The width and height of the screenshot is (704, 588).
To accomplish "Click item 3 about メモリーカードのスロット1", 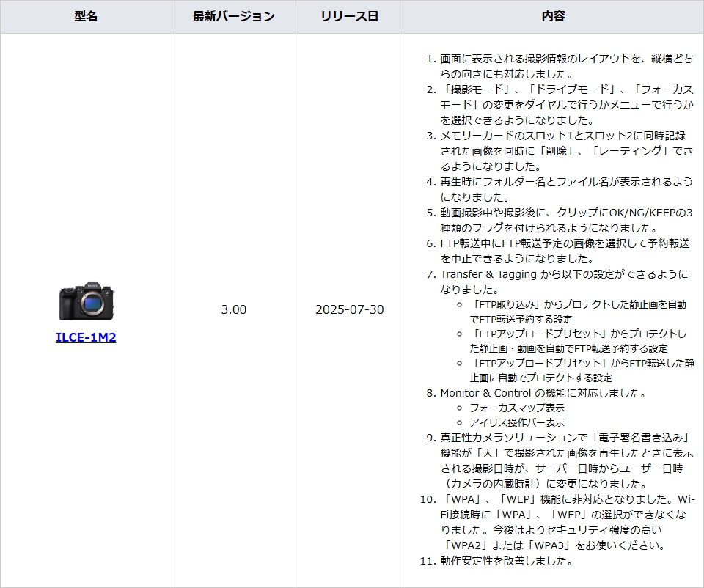I will (567, 151).
